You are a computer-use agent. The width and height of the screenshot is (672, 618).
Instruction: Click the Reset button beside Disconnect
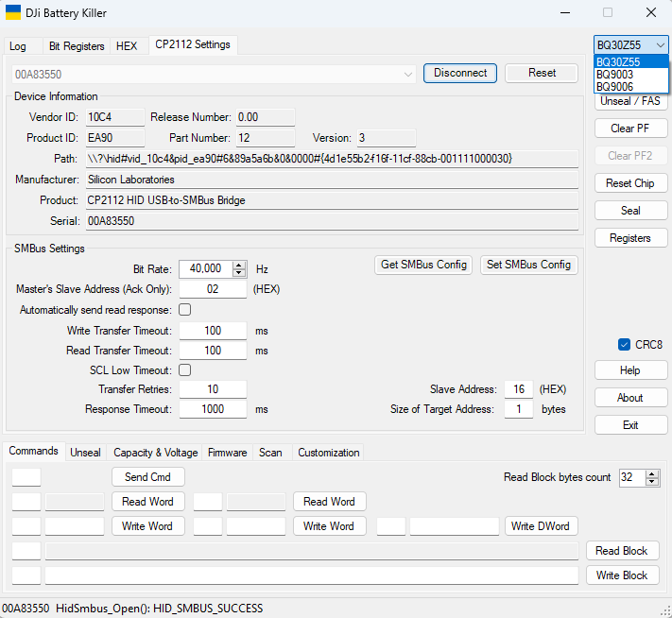(542, 73)
